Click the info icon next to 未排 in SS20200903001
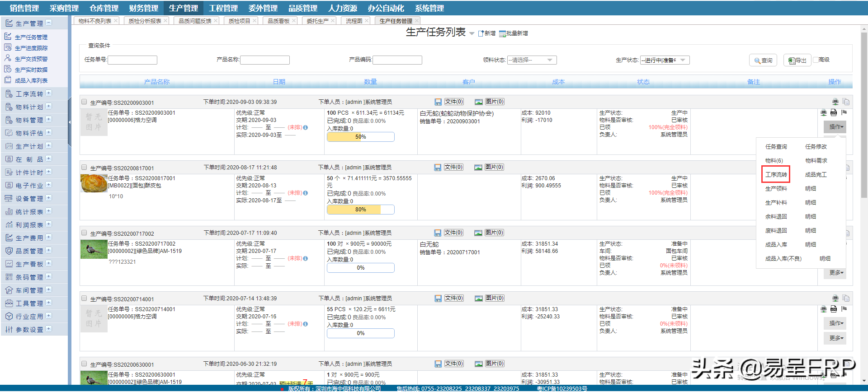Screen dimensions: 868x392 [x=306, y=128]
